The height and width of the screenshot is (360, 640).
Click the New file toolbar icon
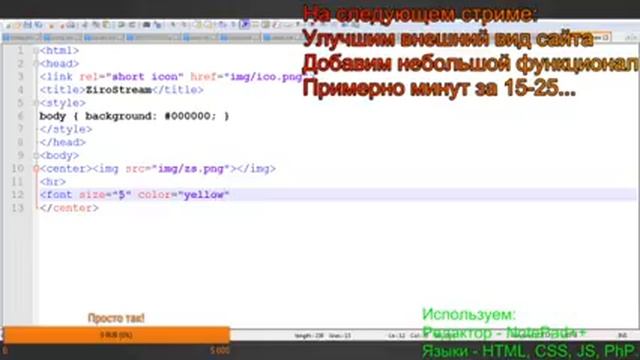8,25
